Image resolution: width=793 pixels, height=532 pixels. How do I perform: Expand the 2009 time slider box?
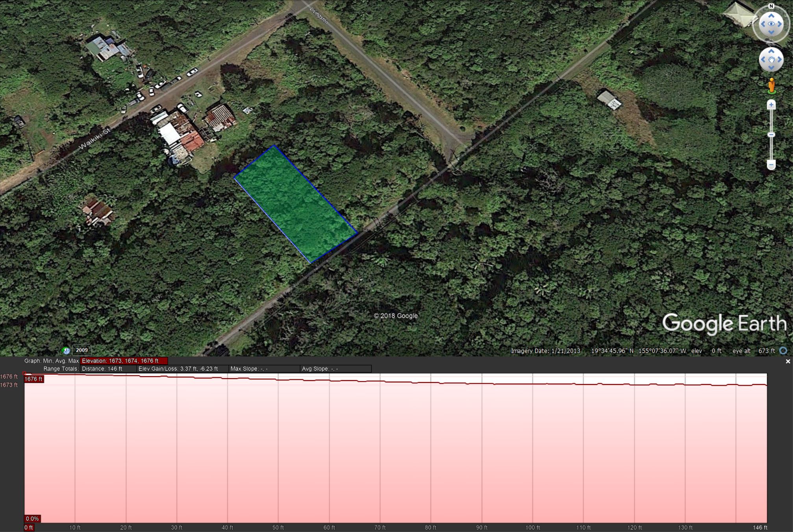coord(81,350)
